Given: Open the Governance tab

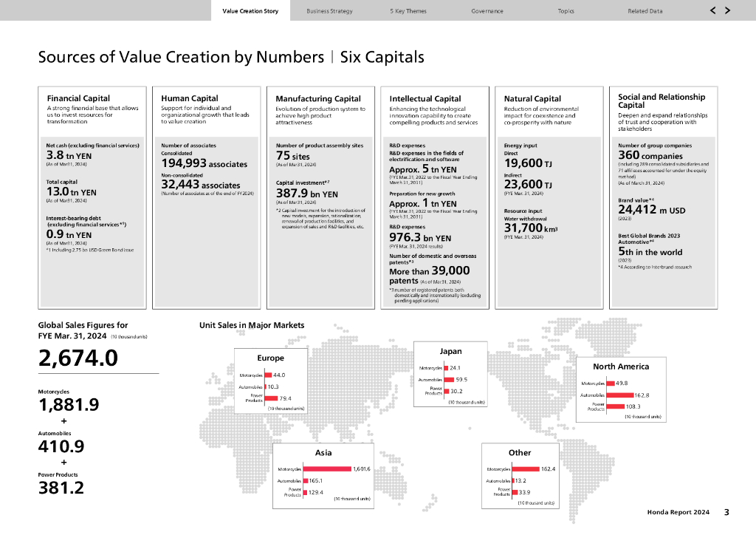Looking at the screenshot, I should pyautogui.click(x=487, y=11).
